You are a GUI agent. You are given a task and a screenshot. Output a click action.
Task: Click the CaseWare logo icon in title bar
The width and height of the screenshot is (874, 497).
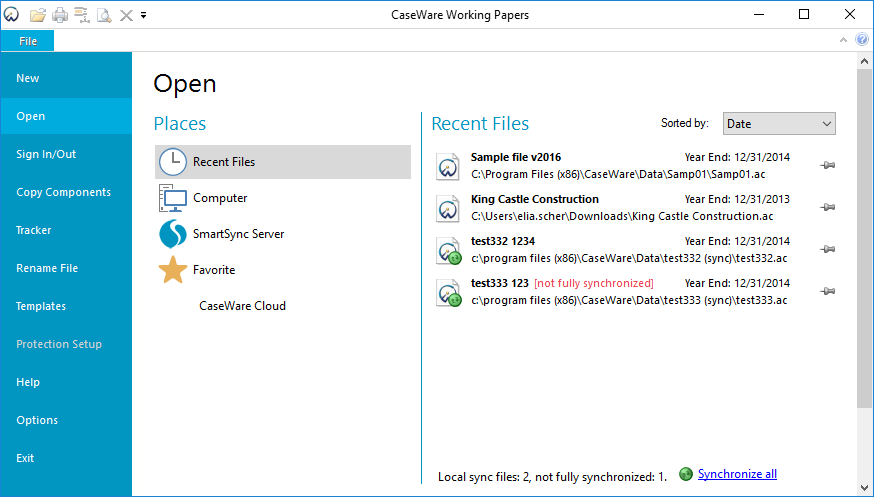point(11,14)
